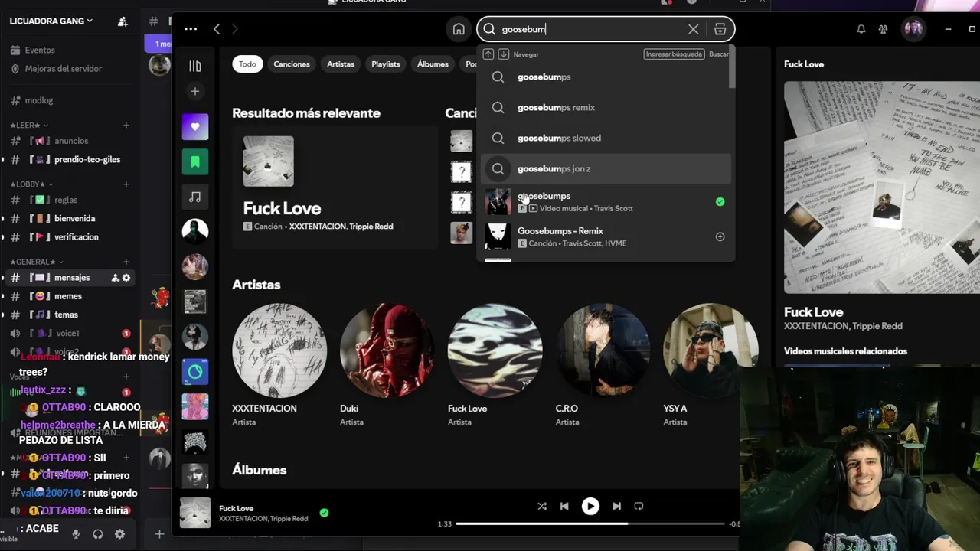Select the Álbumes filter chip
Viewport: 980px width, 551px height.
pyautogui.click(x=433, y=64)
